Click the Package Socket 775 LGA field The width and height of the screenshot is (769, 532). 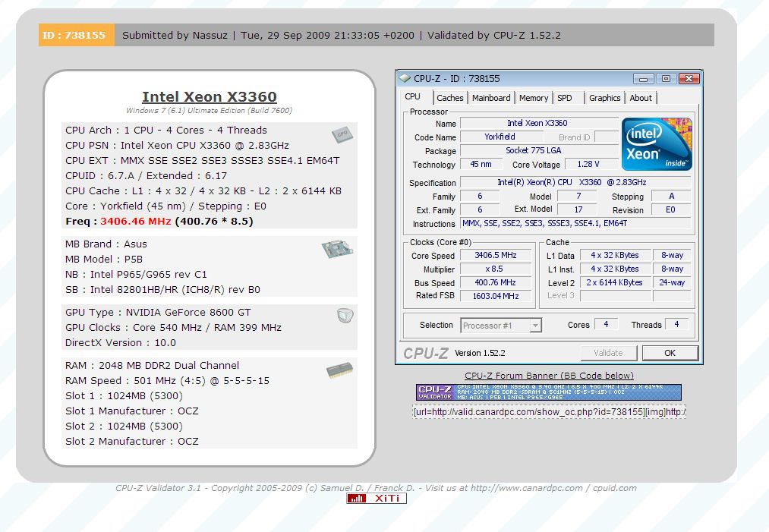point(538,150)
